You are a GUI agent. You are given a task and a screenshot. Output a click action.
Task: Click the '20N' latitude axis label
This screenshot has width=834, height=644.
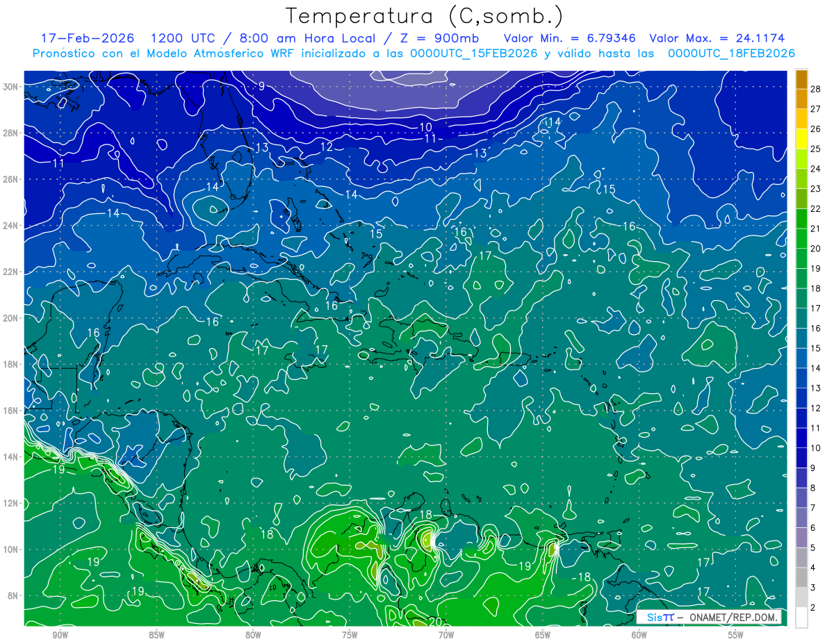click(x=10, y=318)
